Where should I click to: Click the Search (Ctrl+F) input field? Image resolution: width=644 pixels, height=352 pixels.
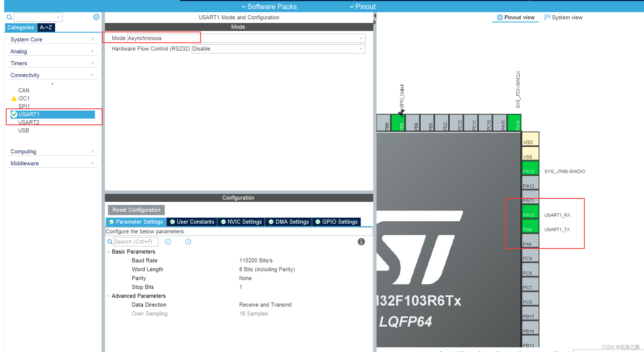pyautogui.click(x=136, y=241)
